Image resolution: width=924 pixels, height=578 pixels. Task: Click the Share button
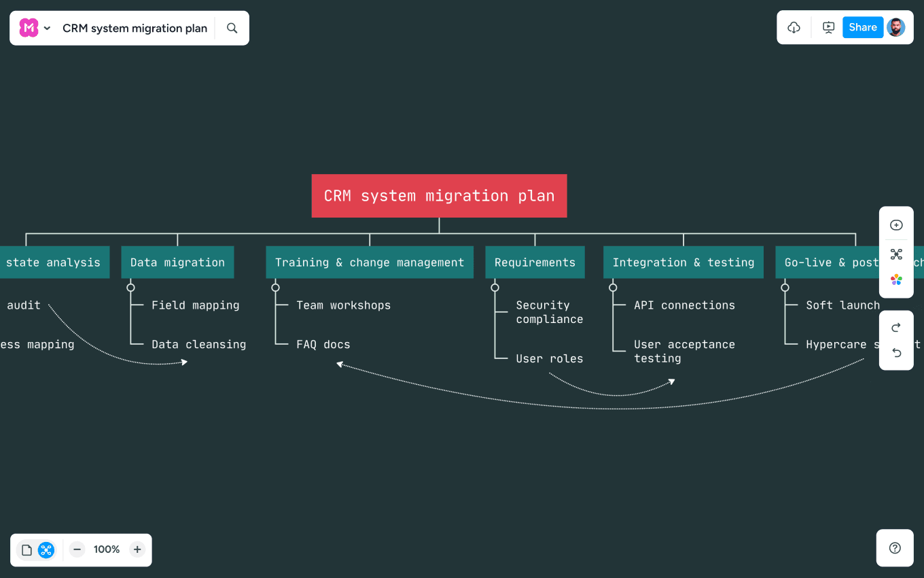862,28
